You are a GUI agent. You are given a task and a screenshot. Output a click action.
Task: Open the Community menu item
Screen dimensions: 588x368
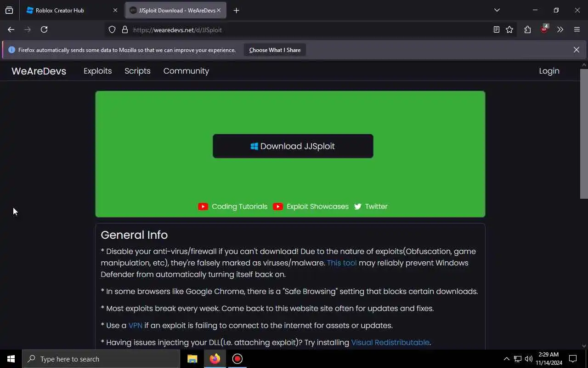coord(186,71)
